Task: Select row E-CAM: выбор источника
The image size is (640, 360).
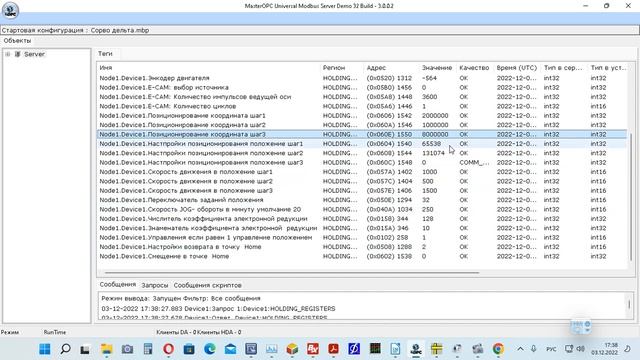Action: (x=362, y=87)
